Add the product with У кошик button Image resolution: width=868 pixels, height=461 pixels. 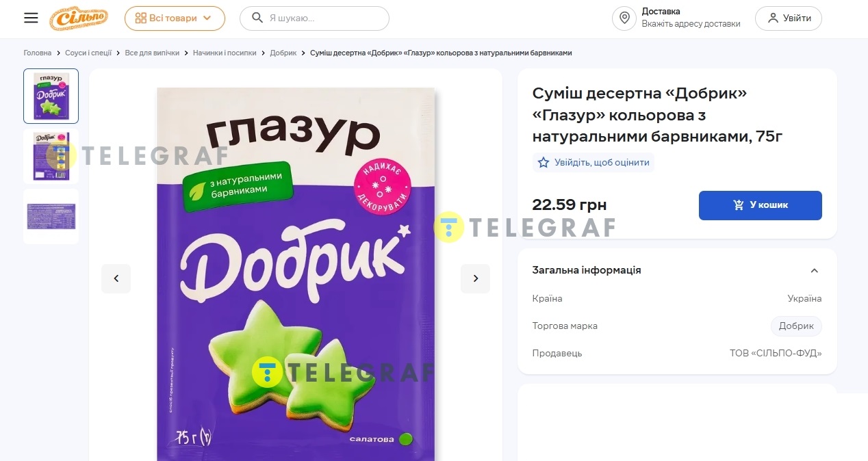pos(760,205)
